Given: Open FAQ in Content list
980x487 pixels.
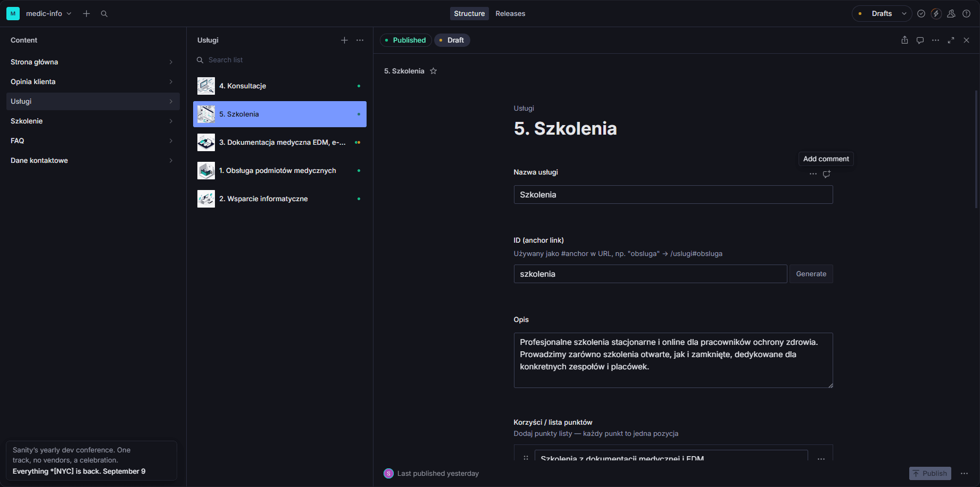Looking at the screenshot, I should [x=93, y=141].
